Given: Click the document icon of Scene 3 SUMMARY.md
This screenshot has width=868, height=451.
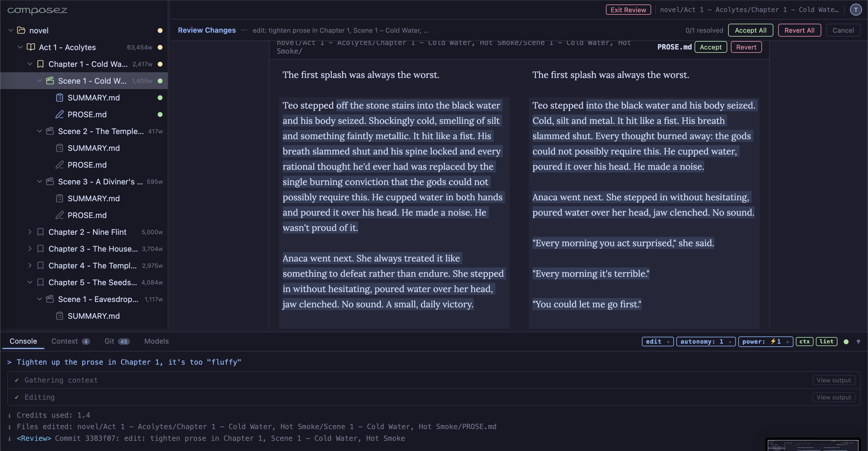Looking at the screenshot, I should (59, 198).
